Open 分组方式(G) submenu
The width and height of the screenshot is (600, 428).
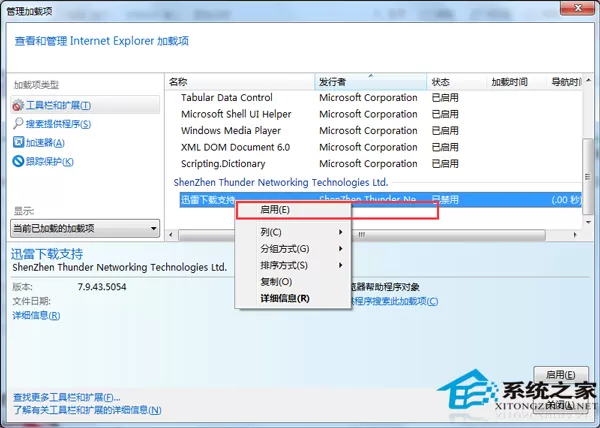(x=293, y=249)
